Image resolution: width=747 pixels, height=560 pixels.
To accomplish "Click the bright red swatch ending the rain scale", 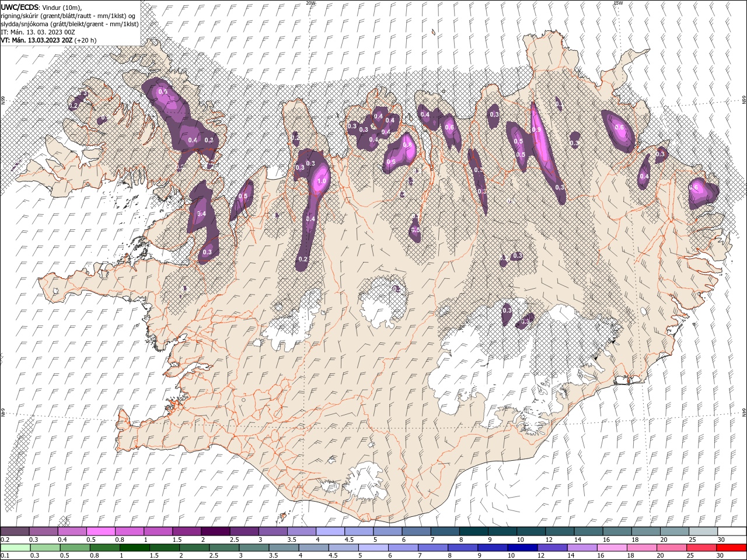I will click(x=731, y=548).
